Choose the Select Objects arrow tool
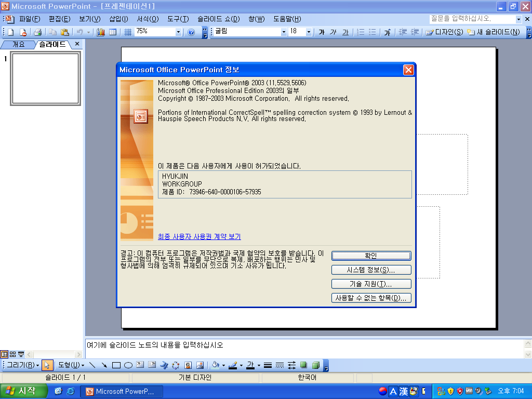 47,365
